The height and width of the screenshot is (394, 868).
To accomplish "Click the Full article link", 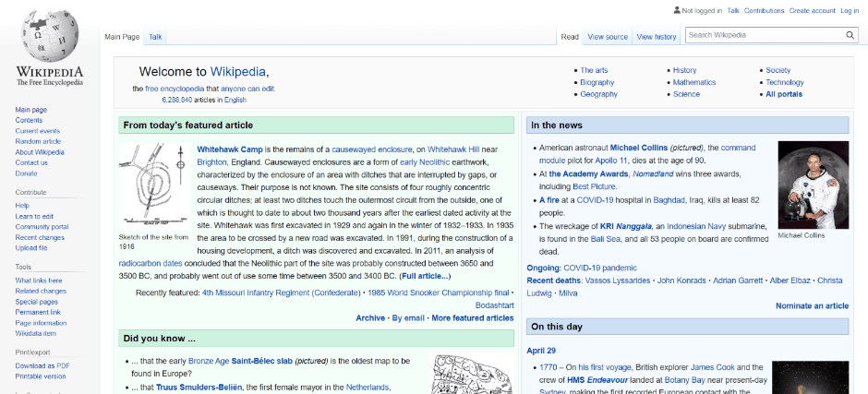I will (425, 276).
